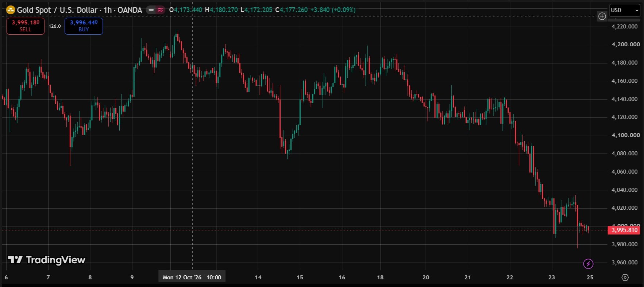Click the close price value 4,177.260

tap(294, 10)
